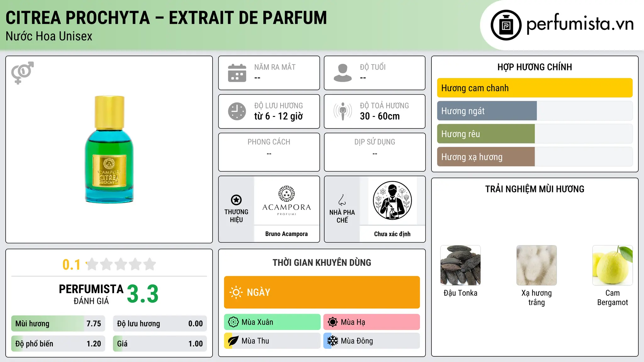Image resolution: width=644 pixels, height=362 pixels.
Task: Open the Cam Bergamot note image
Action: (x=613, y=265)
